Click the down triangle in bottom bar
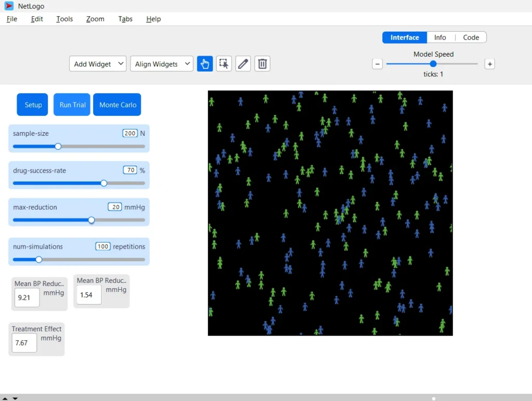Image resolution: width=532 pixels, height=401 pixels. tap(15, 398)
